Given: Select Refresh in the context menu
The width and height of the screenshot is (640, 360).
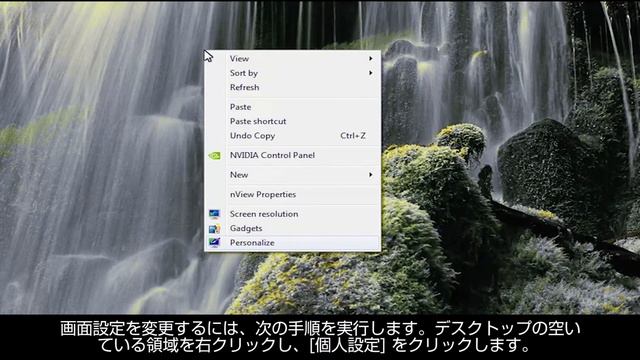Looking at the screenshot, I should [292, 87].
